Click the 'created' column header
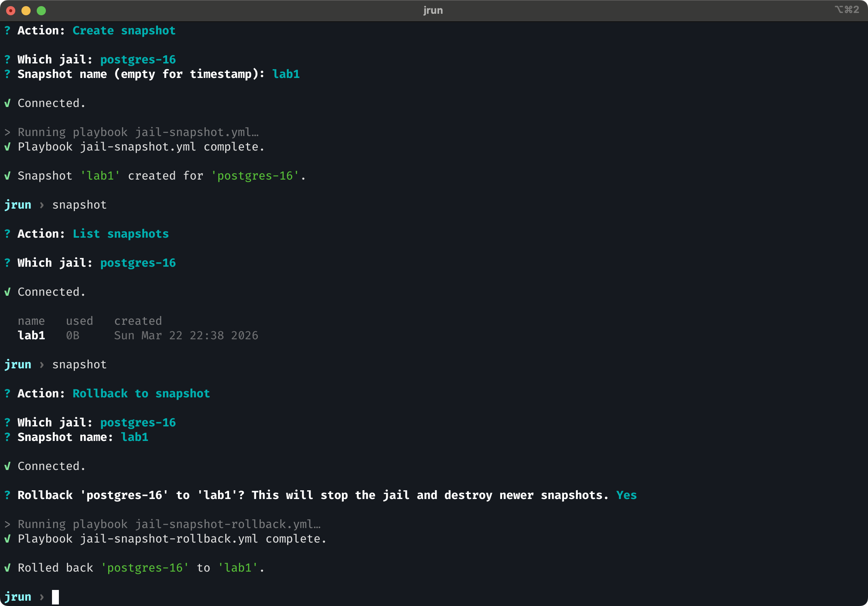Screen dimensions: 868x606 (138, 321)
